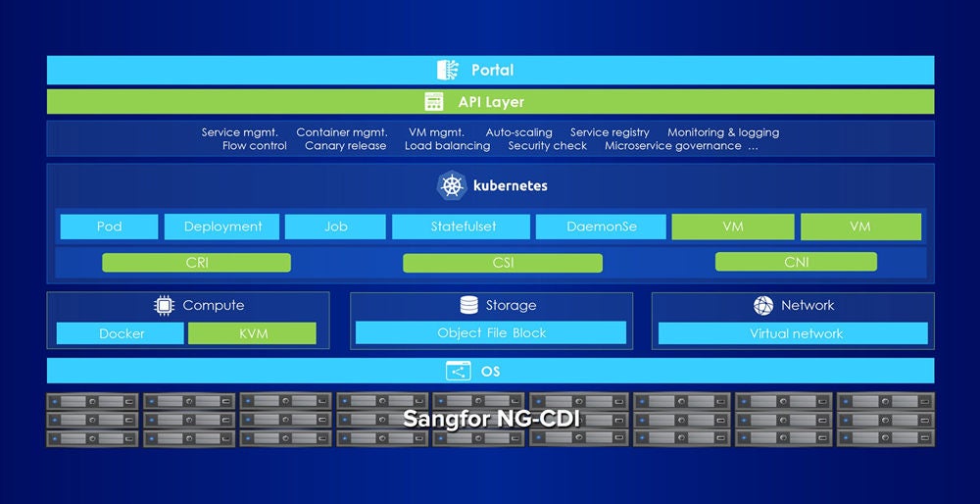Click the Storage database icon
980x504 pixels.
click(468, 305)
